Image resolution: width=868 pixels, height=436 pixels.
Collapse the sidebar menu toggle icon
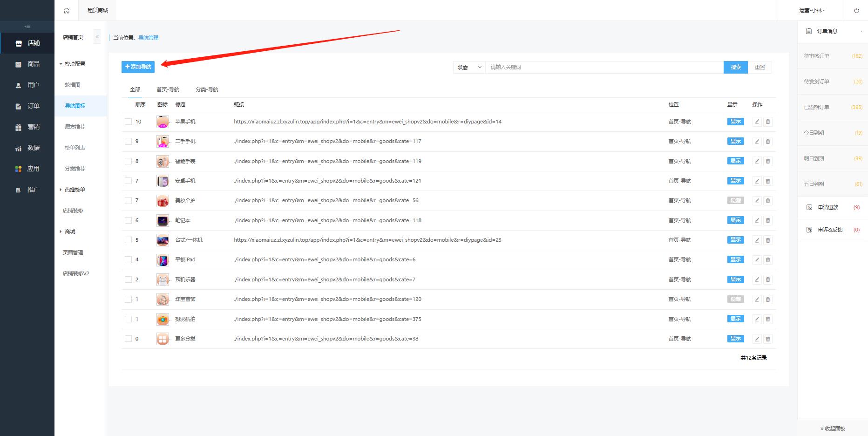coord(27,27)
